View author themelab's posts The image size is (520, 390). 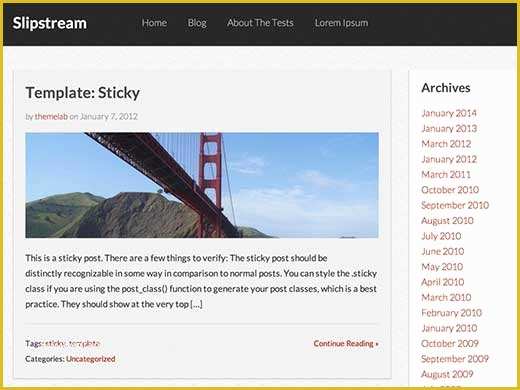(51, 116)
